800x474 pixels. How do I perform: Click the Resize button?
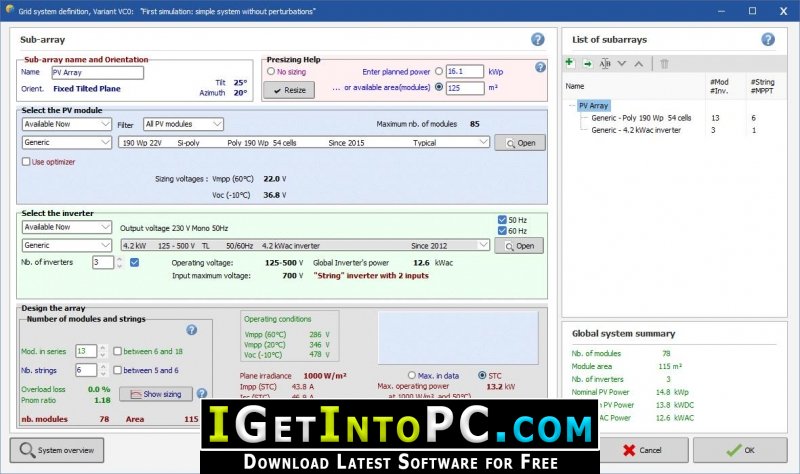coord(289,90)
